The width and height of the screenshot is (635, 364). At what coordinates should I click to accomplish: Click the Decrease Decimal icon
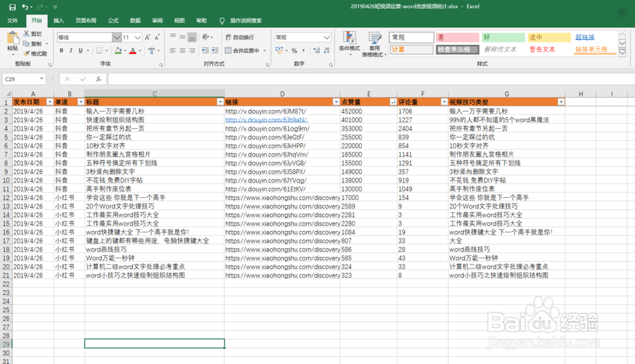pos(327,51)
